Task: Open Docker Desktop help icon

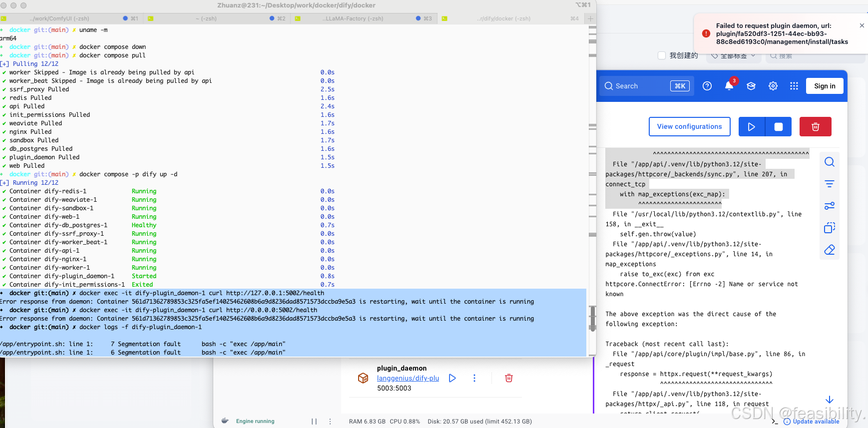Action: [x=707, y=86]
